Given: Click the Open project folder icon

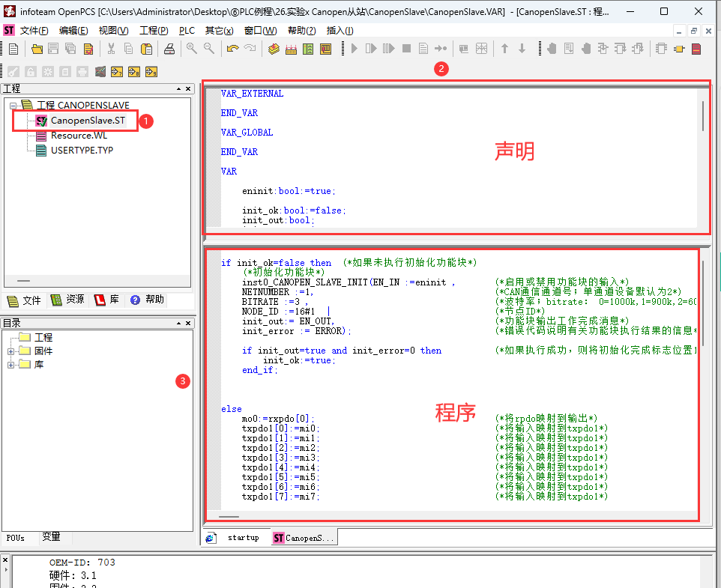Looking at the screenshot, I should (x=37, y=49).
